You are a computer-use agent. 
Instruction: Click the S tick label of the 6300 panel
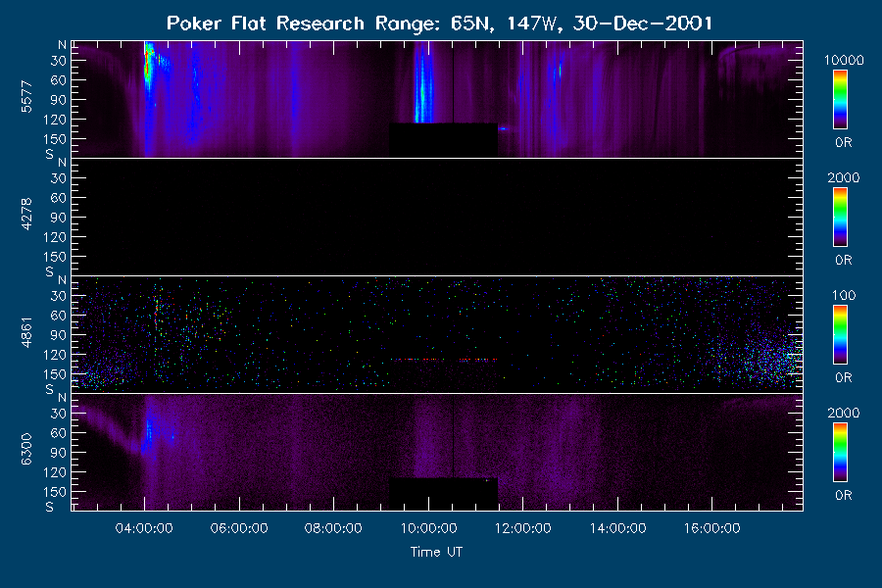tap(50, 507)
